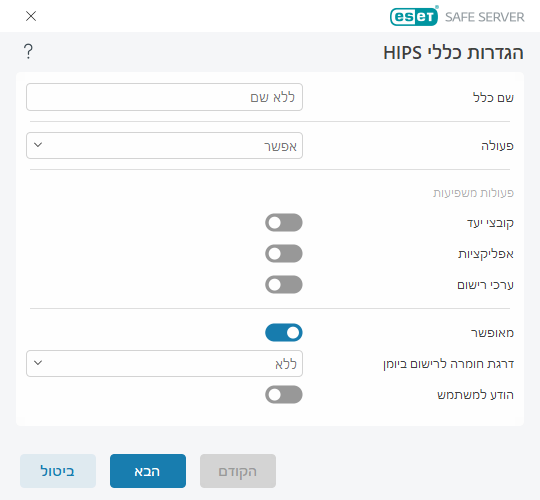Click the 'אפליקציות' label text

(486, 254)
